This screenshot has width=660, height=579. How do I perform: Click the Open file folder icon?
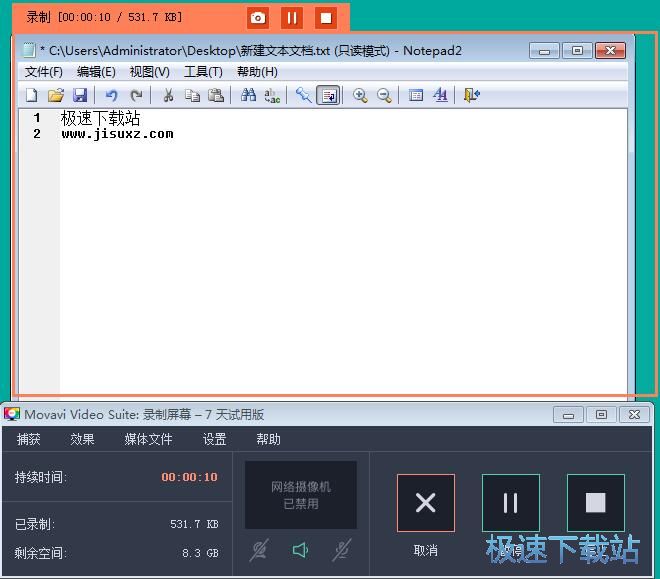click(56, 95)
